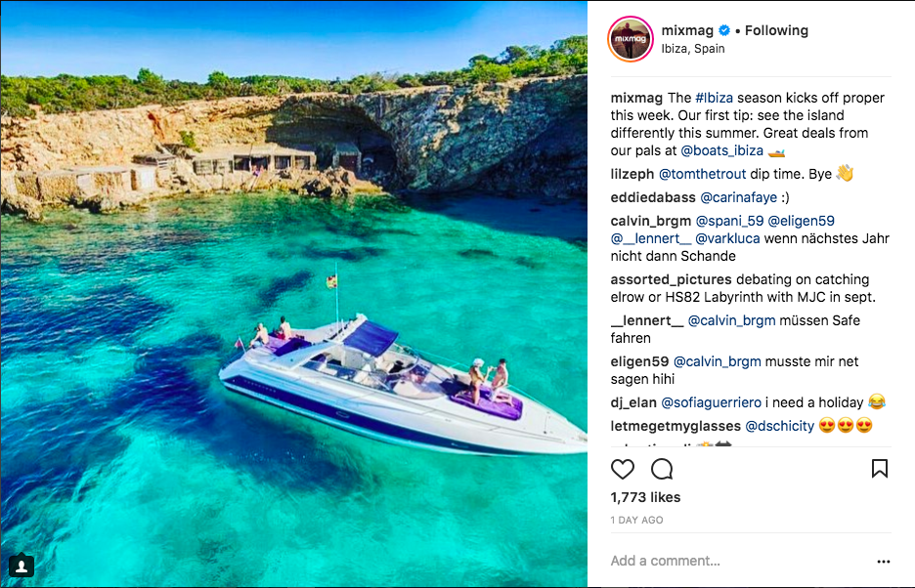Open the mixmag profile picture avatar
The height and width of the screenshot is (588, 915).
(x=631, y=39)
